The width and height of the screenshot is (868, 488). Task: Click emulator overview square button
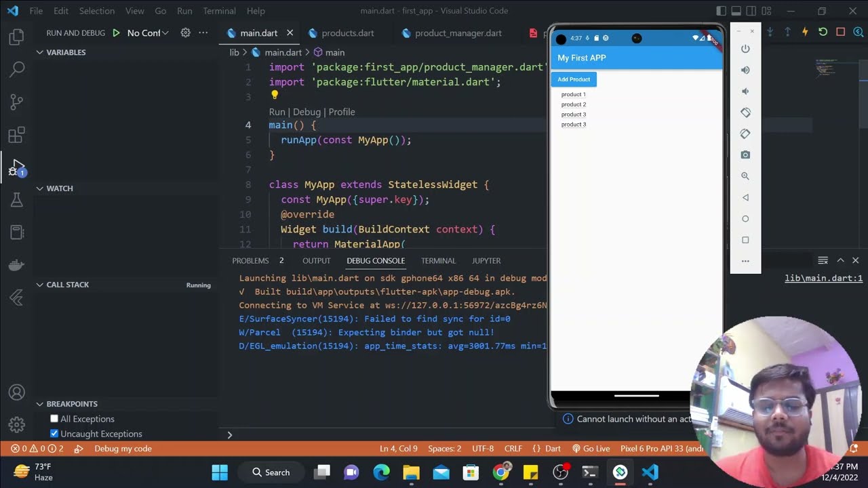tap(745, 240)
